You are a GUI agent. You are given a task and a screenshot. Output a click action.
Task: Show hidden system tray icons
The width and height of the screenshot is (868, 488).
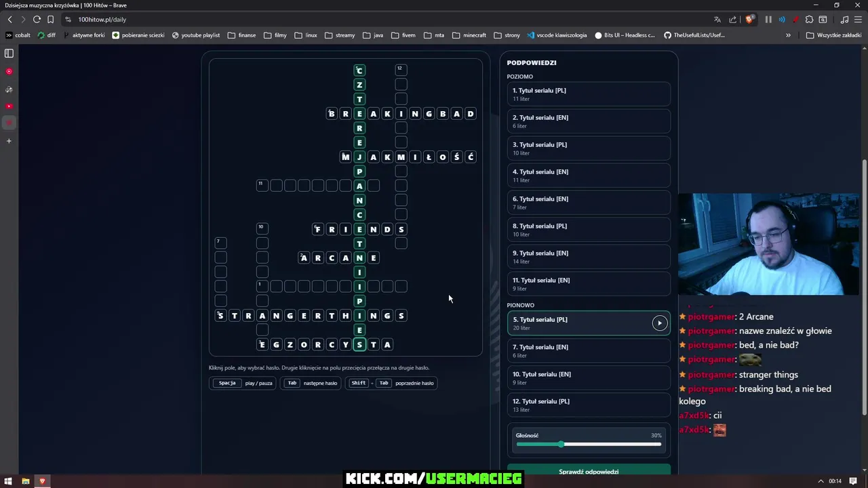(821, 481)
